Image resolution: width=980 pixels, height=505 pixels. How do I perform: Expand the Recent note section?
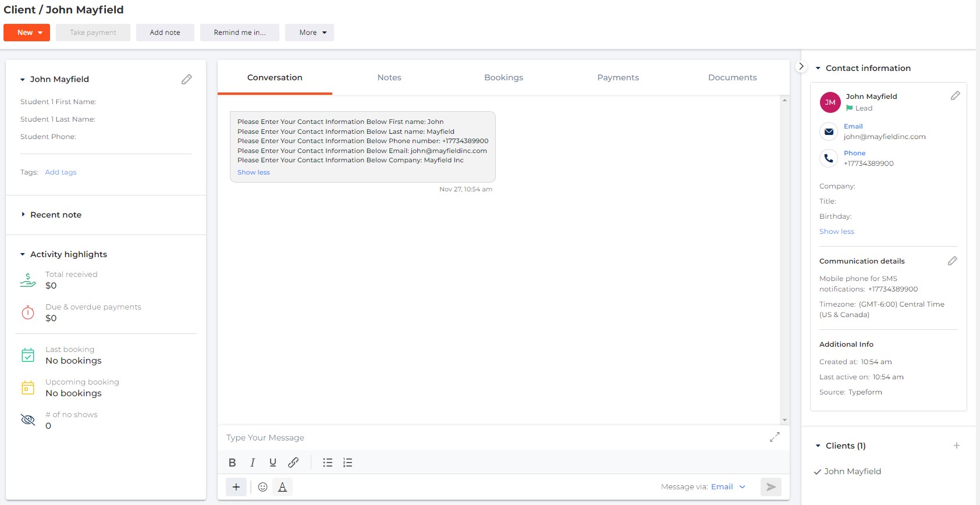[23, 215]
